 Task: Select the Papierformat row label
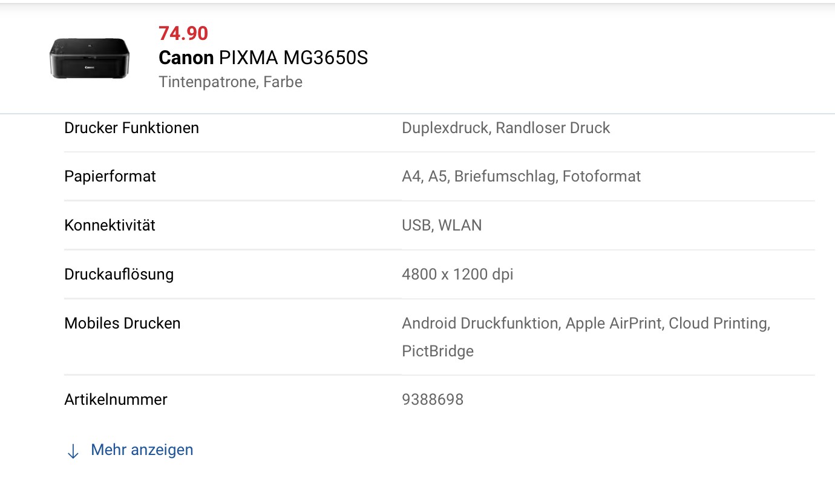pos(110,177)
